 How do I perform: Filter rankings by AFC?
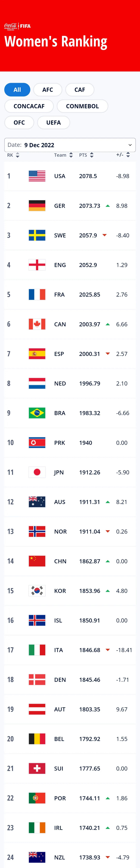click(x=47, y=90)
